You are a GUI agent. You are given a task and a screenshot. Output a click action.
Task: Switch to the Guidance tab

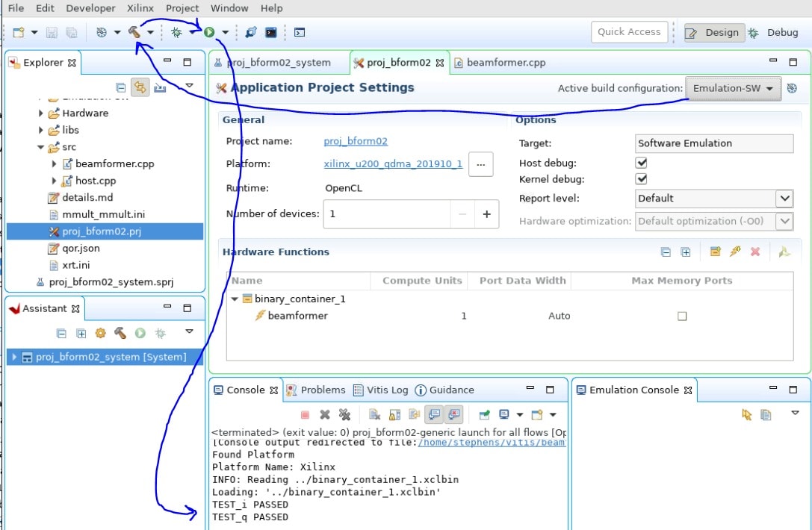point(444,390)
